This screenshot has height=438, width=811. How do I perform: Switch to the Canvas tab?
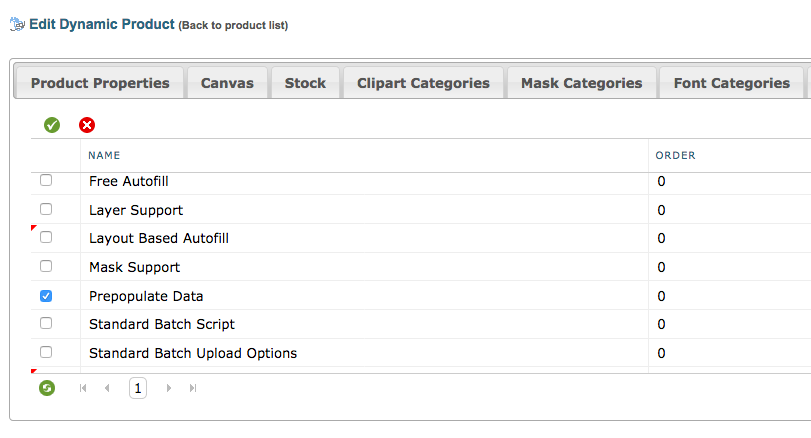click(x=227, y=83)
